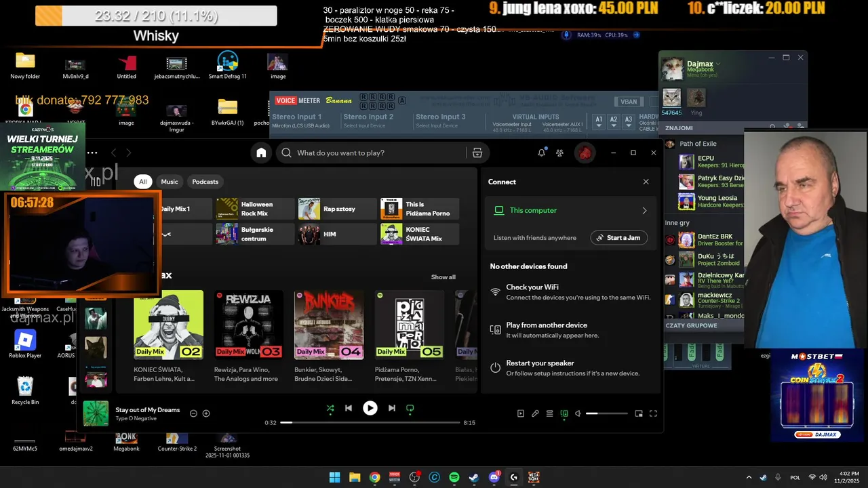Viewport: 868px width, 488px height.
Task: Open Type O Negative artist link
Action: 136,419
